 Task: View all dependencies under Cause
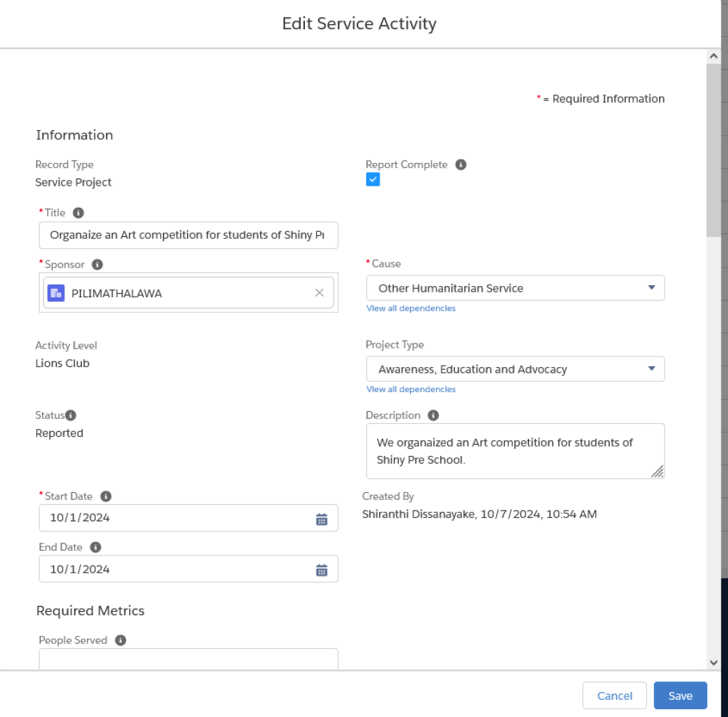coord(411,308)
